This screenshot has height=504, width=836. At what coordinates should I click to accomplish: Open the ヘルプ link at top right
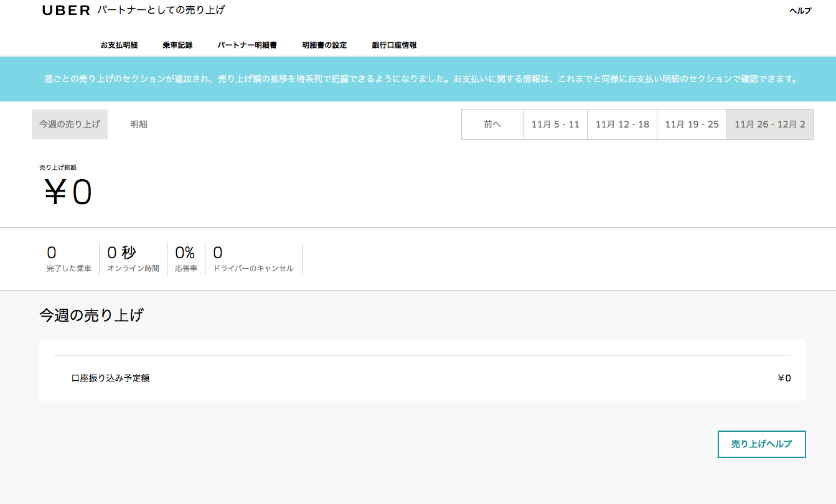point(801,11)
